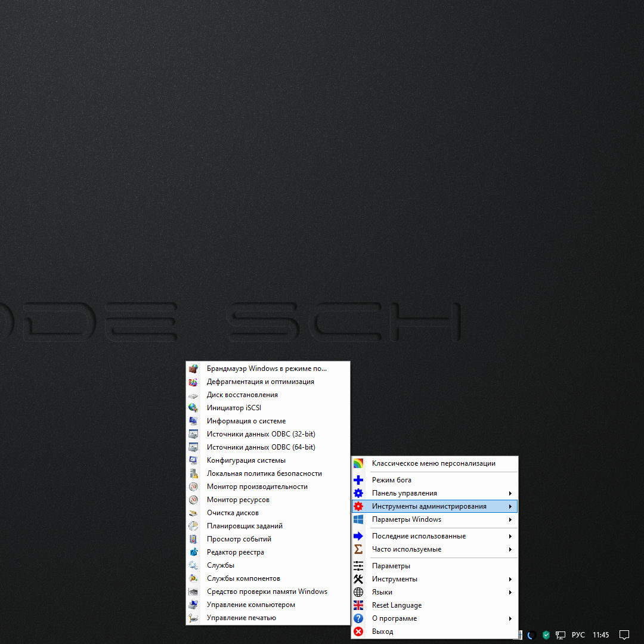
Task: Open Инструменты submenu from tray menu
Action: [x=394, y=579]
